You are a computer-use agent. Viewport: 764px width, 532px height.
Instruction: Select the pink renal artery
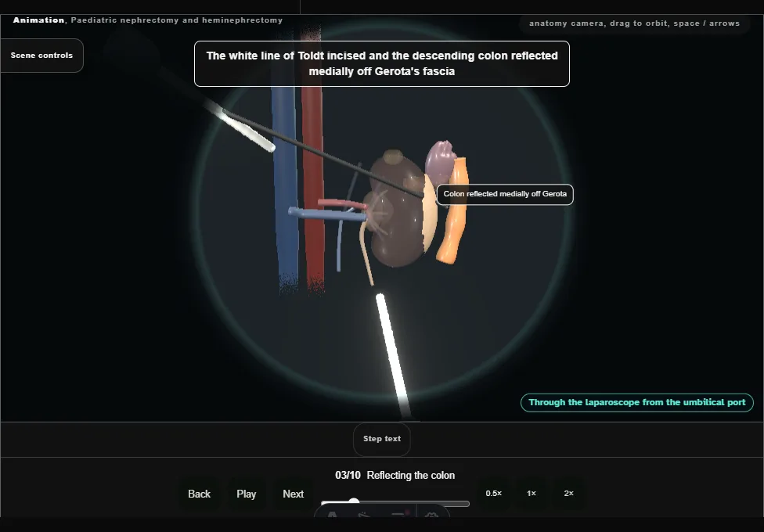tap(341, 203)
